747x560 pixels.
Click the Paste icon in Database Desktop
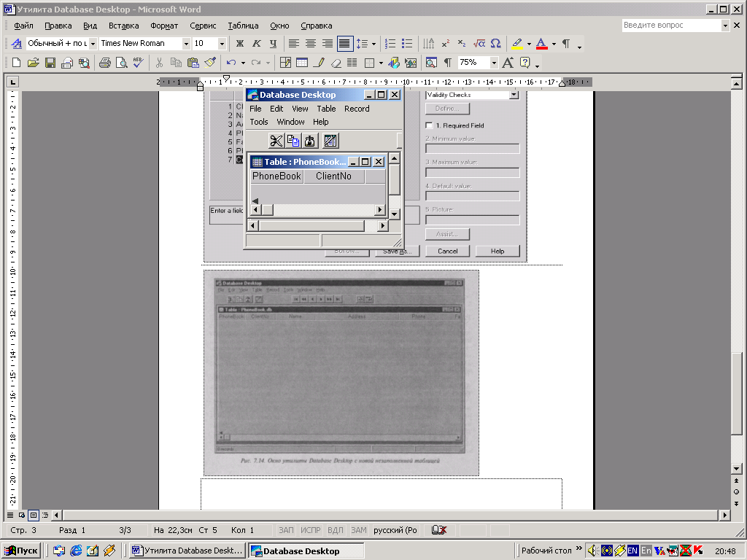(309, 141)
